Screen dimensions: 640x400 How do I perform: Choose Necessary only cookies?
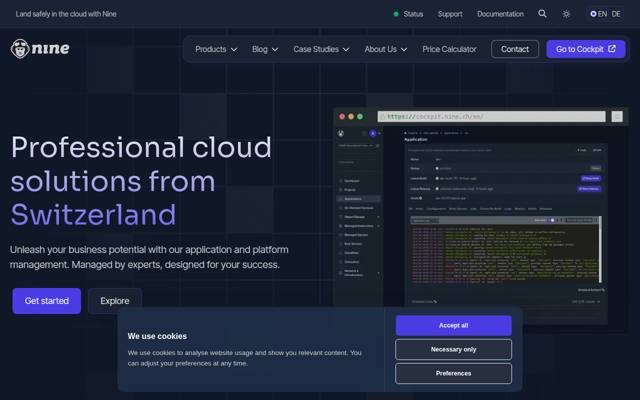tap(453, 349)
